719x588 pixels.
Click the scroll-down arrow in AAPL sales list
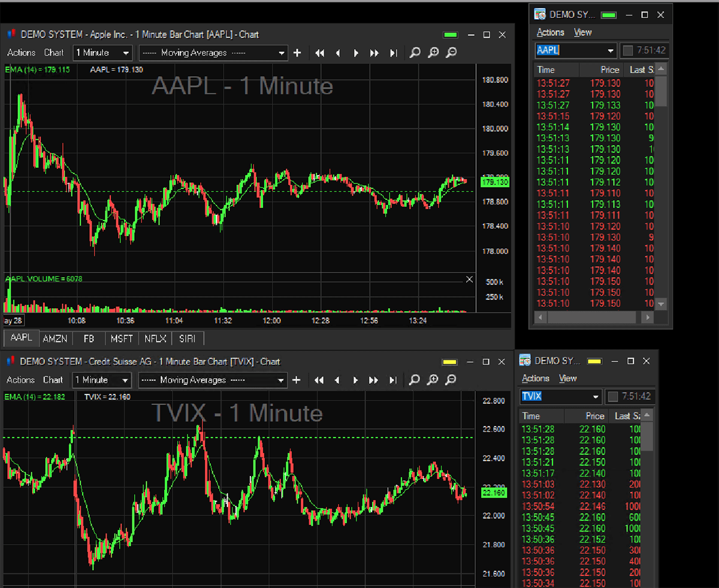661,304
